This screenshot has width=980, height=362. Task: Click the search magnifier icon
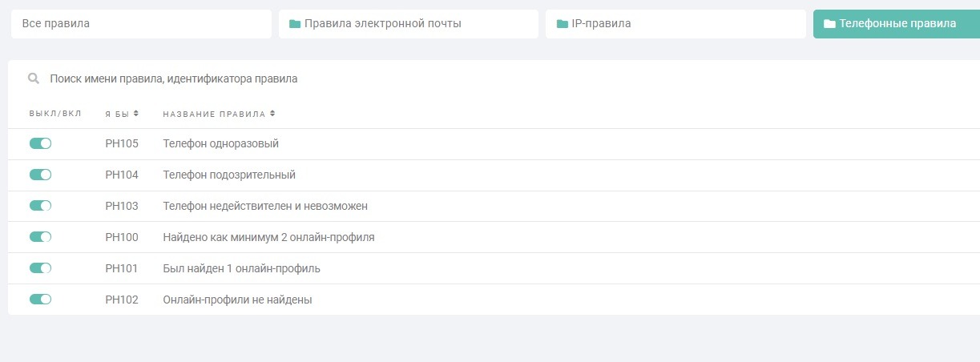34,79
